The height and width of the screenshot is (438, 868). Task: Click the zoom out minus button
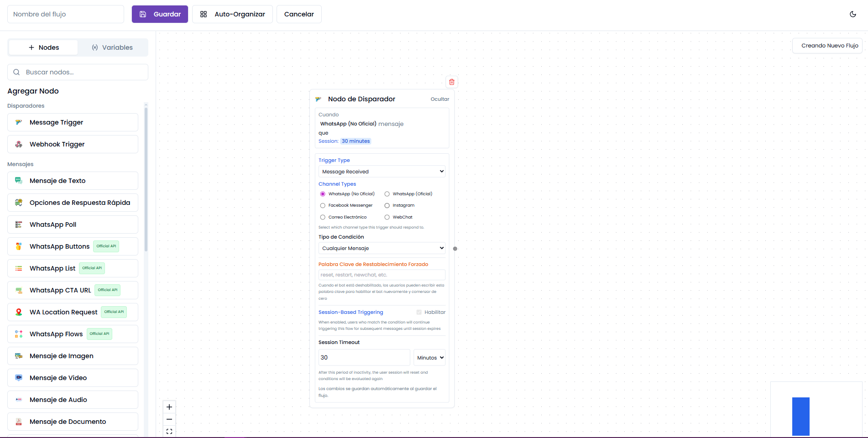(x=169, y=419)
